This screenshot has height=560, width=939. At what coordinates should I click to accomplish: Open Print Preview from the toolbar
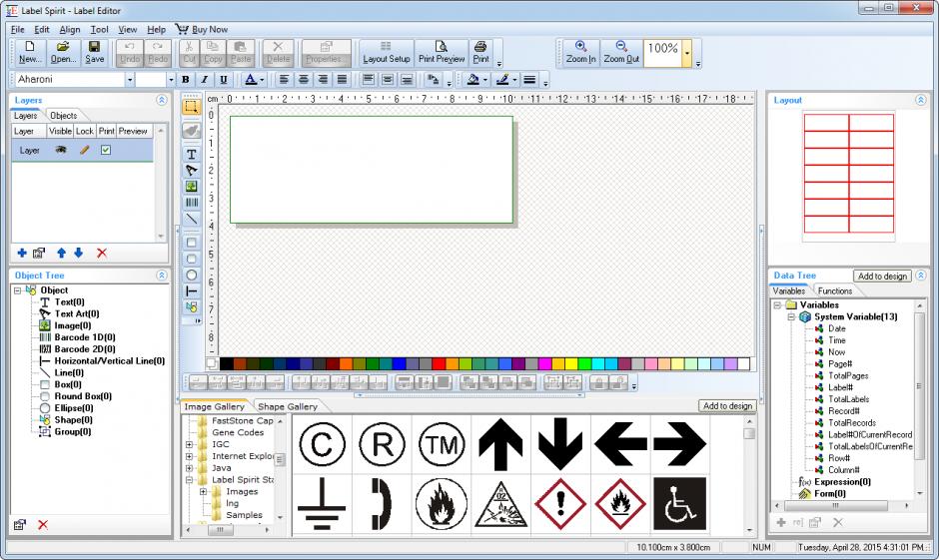point(442,53)
